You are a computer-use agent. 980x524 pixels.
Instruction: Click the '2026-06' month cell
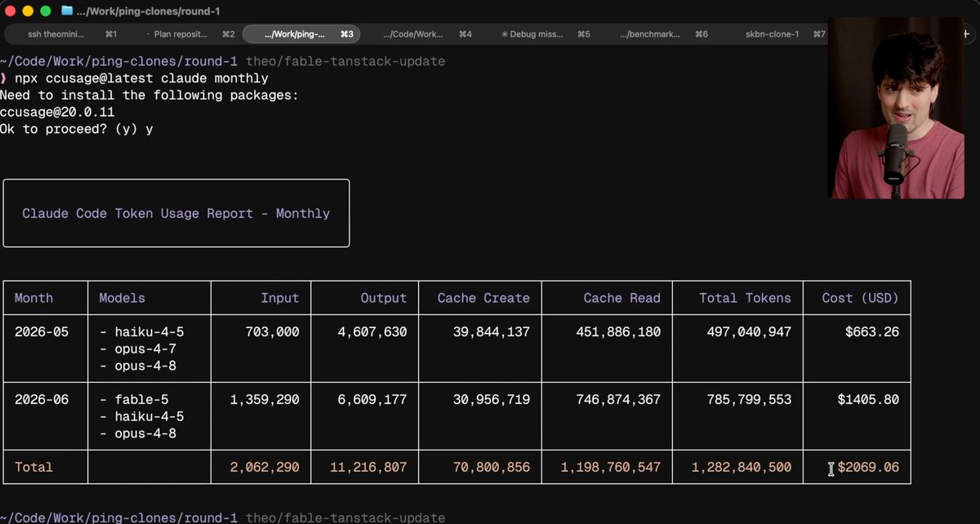coord(42,400)
